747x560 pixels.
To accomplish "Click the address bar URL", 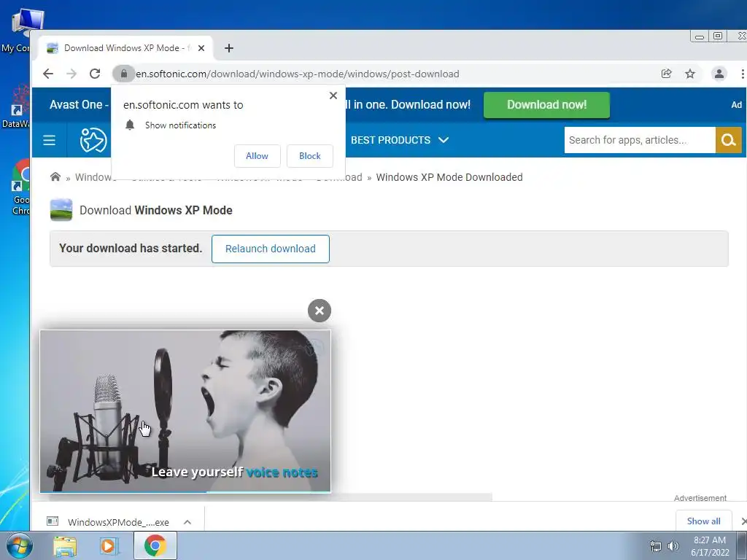I will tap(298, 74).
